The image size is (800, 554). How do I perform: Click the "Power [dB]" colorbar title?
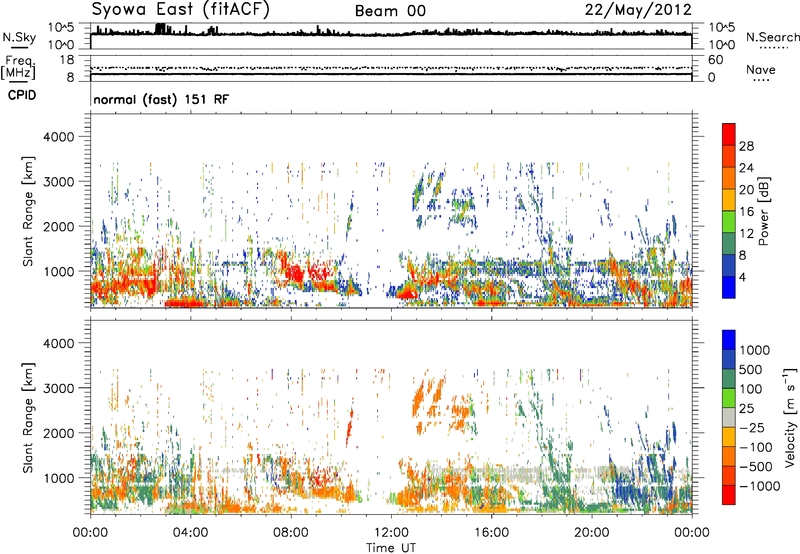(763, 211)
